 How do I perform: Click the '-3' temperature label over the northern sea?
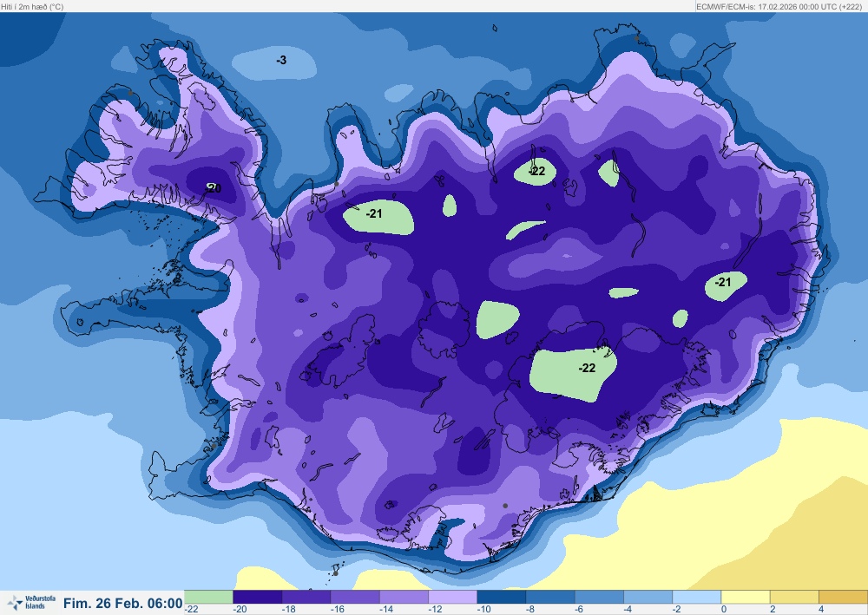(281, 60)
